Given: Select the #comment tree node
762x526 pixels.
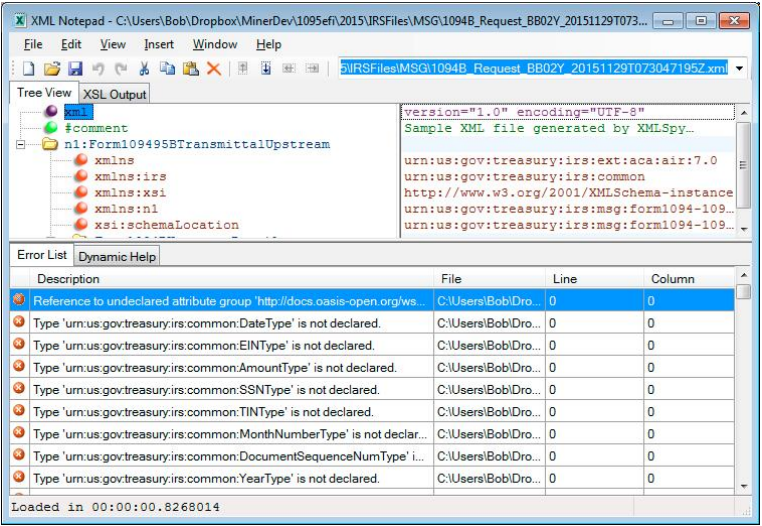Looking at the screenshot, I should tap(96, 128).
